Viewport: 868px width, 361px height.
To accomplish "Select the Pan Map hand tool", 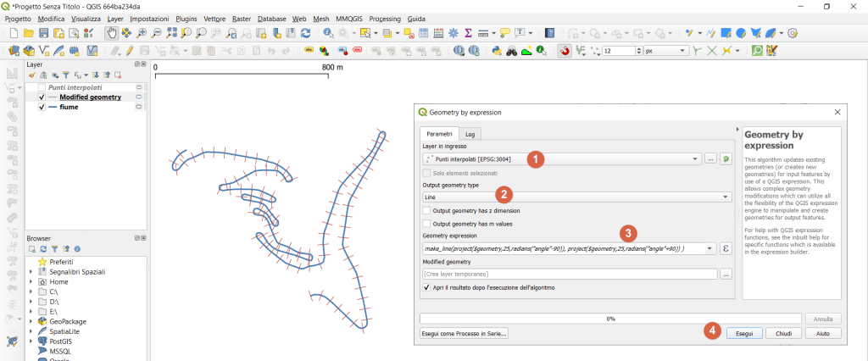I will tap(111, 33).
